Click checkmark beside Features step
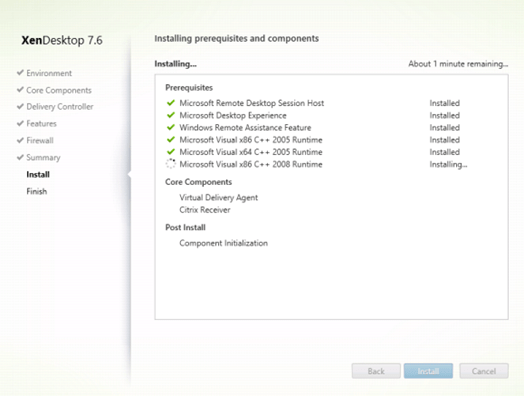The width and height of the screenshot is (524, 396). 20,123
